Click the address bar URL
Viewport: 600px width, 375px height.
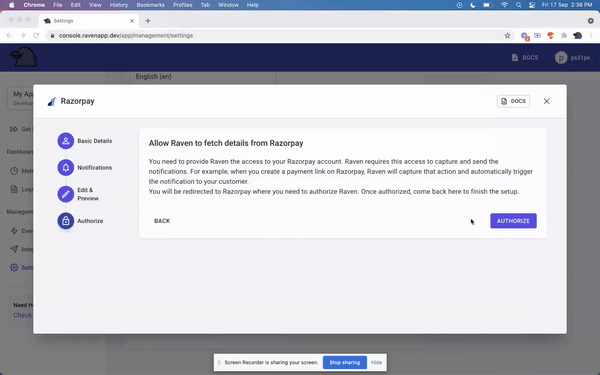pyautogui.click(x=126, y=36)
